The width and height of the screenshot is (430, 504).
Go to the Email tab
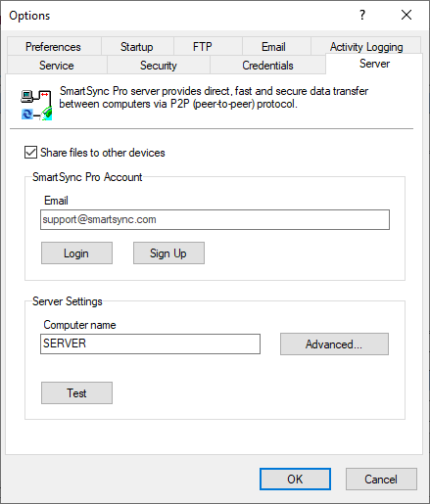(276, 47)
